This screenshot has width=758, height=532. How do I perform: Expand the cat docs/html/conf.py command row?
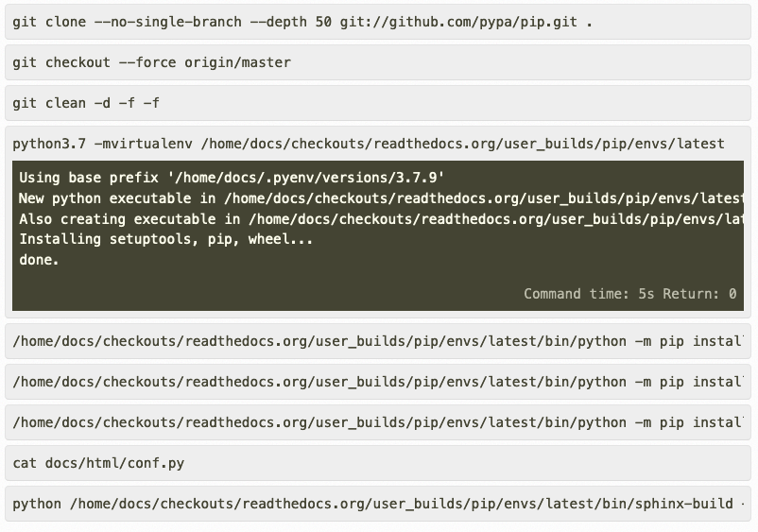[377, 463]
